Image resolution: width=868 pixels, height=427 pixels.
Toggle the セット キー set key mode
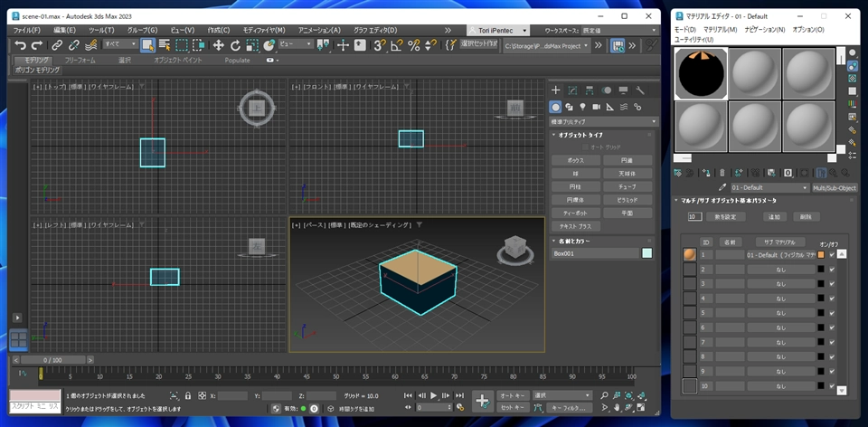513,408
